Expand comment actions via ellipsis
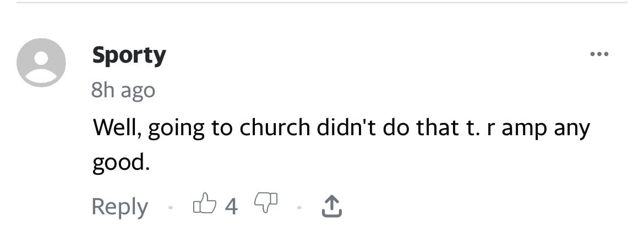644x244 pixels. [x=599, y=54]
